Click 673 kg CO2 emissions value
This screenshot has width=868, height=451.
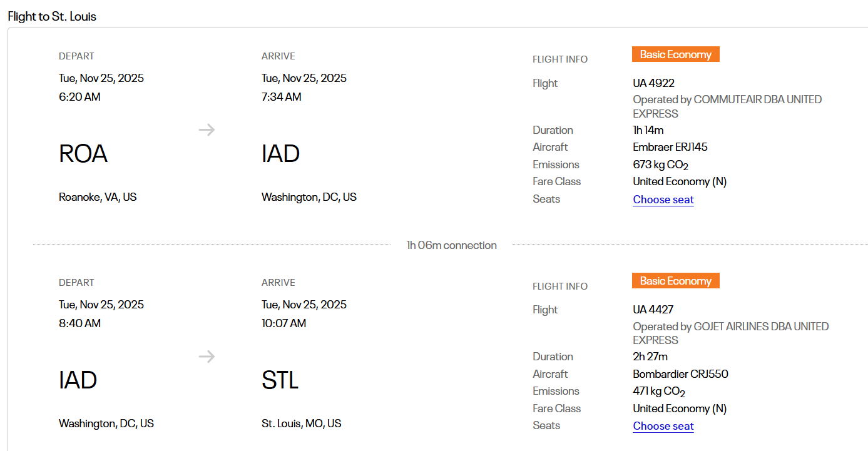click(660, 165)
